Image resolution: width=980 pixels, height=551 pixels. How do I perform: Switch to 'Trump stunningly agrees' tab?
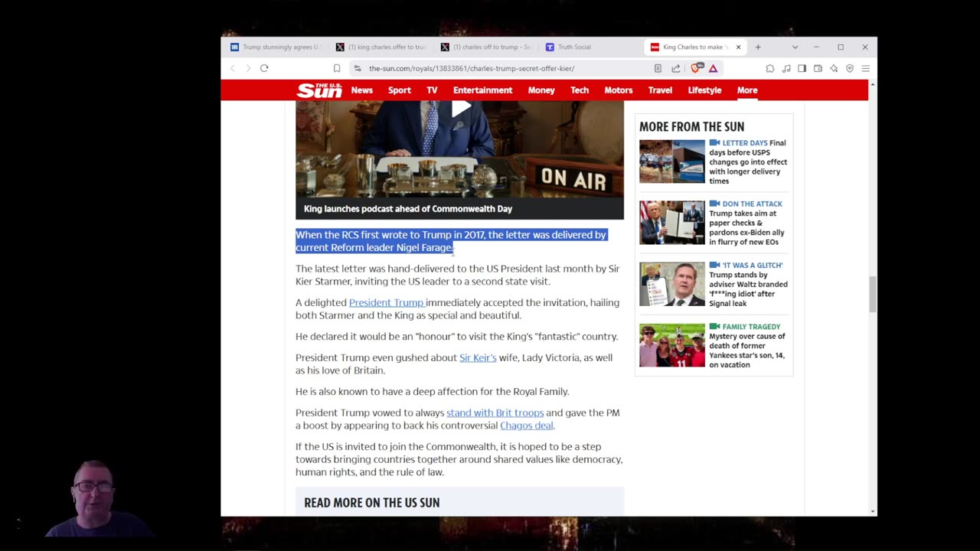[x=276, y=47]
